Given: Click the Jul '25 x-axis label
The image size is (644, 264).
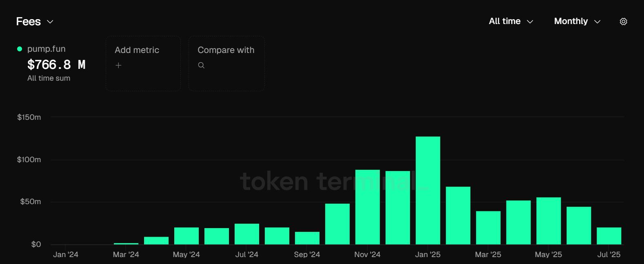Looking at the screenshot, I should [610, 254].
